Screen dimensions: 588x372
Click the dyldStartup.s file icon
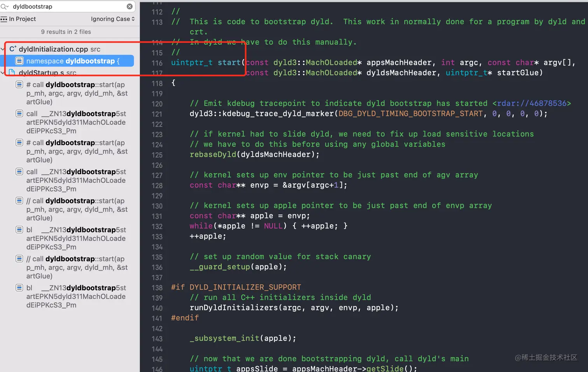tap(12, 73)
